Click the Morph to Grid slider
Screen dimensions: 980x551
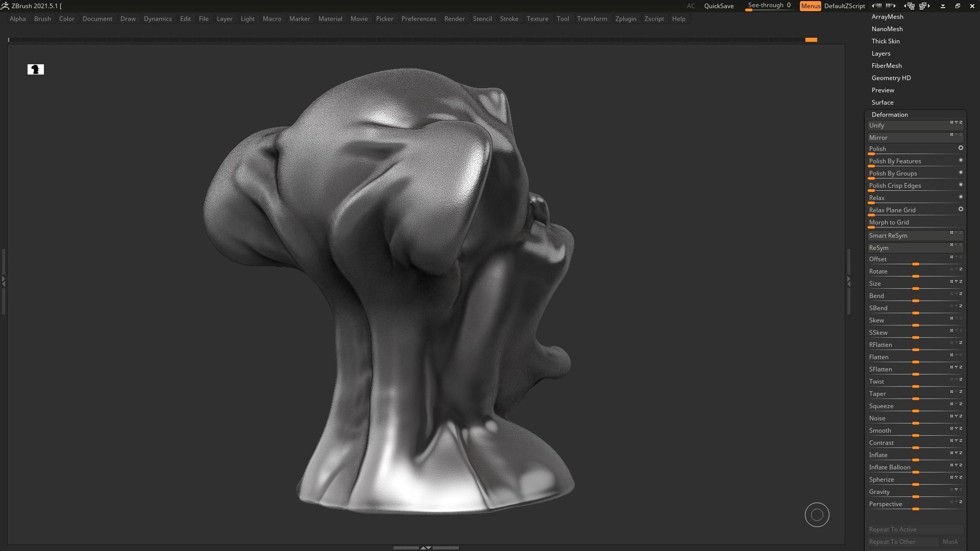click(915, 223)
